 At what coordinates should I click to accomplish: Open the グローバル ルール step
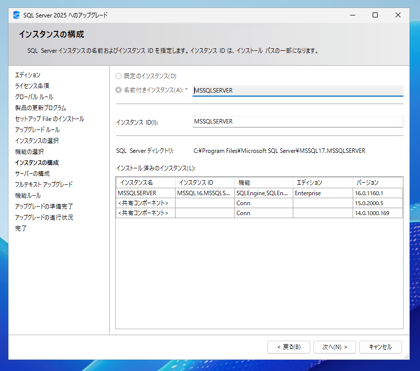click(x=34, y=97)
